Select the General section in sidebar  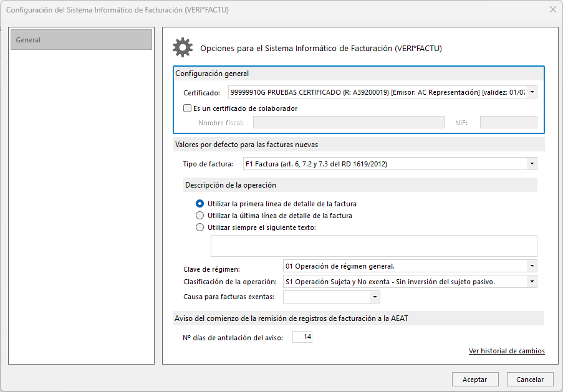(81, 39)
